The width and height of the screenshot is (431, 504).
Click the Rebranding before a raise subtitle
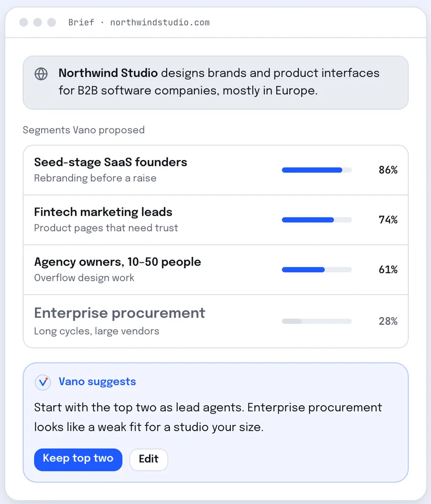point(95,178)
